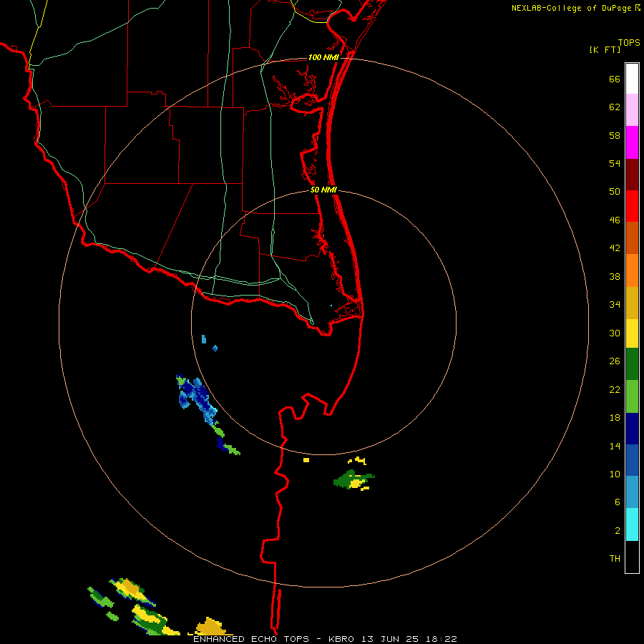Click the TH threshold label on scale

click(x=615, y=559)
